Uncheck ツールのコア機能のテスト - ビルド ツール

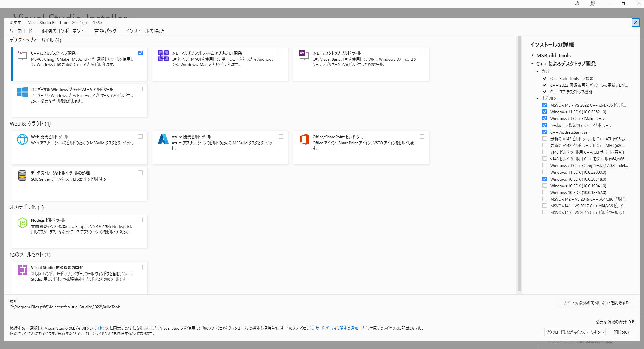point(545,125)
